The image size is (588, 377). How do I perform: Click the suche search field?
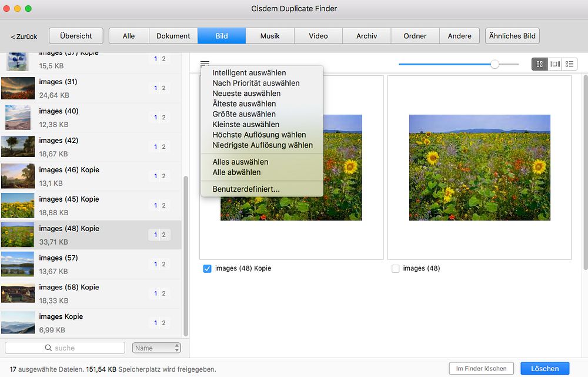pos(65,348)
